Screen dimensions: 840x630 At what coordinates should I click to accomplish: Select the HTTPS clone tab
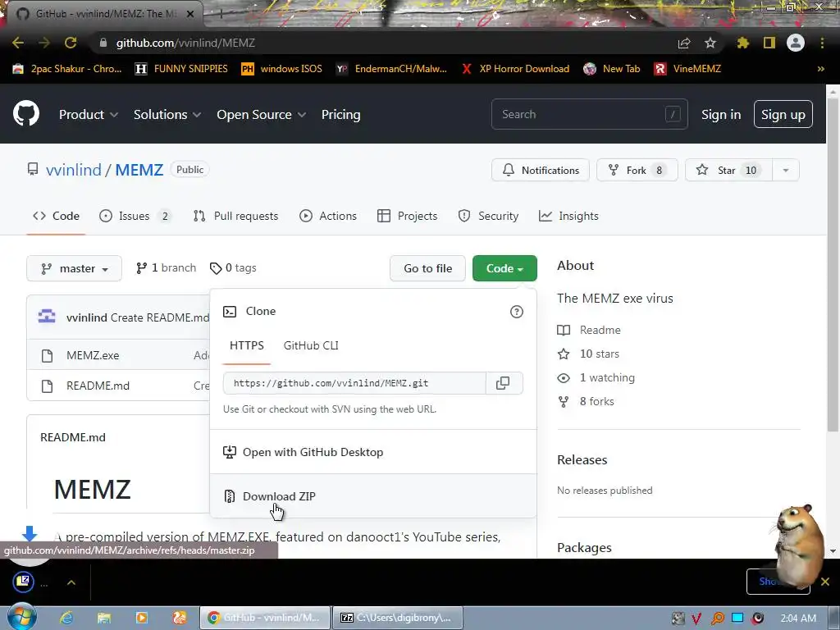[246, 345]
